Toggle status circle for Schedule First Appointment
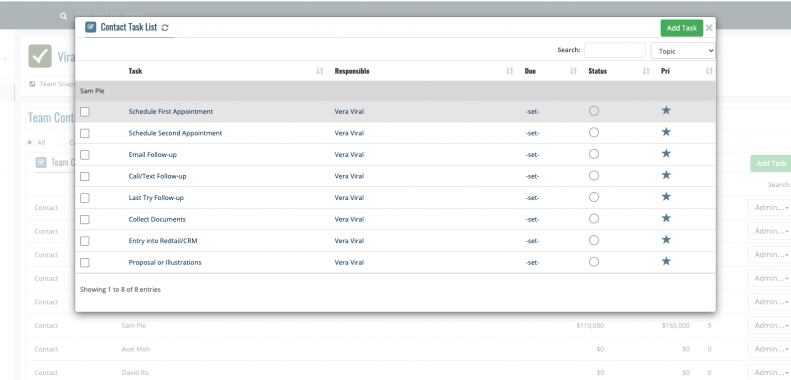 click(x=594, y=111)
